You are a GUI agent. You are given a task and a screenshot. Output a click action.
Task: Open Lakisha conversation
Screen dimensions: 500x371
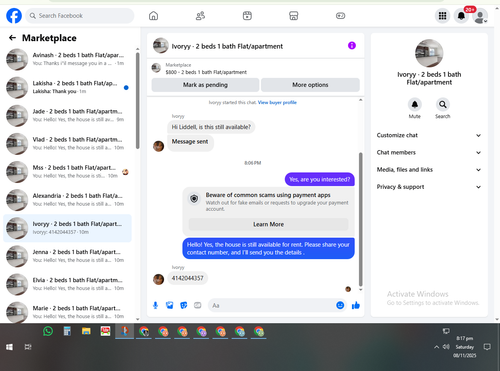point(68,87)
